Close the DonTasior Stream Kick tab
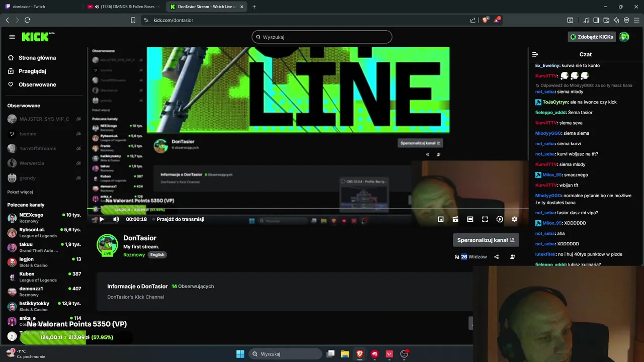The width and height of the screenshot is (644, 362). pyautogui.click(x=242, y=7)
